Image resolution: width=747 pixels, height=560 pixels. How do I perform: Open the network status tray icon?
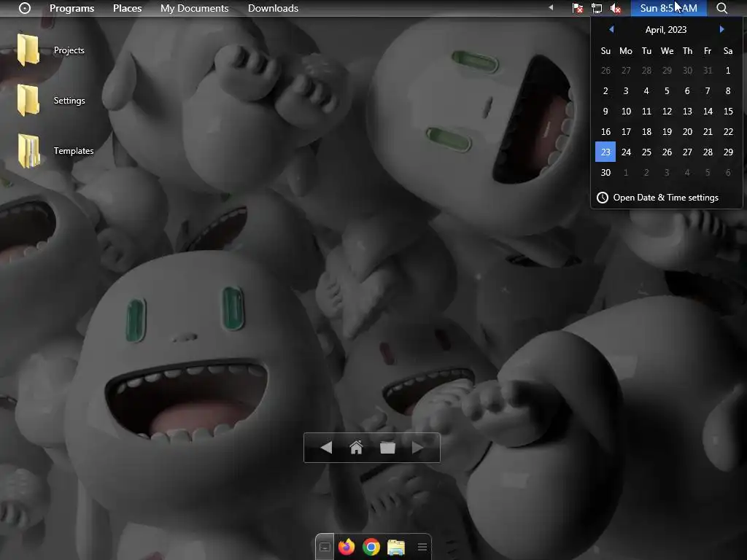tap(597, 8)
